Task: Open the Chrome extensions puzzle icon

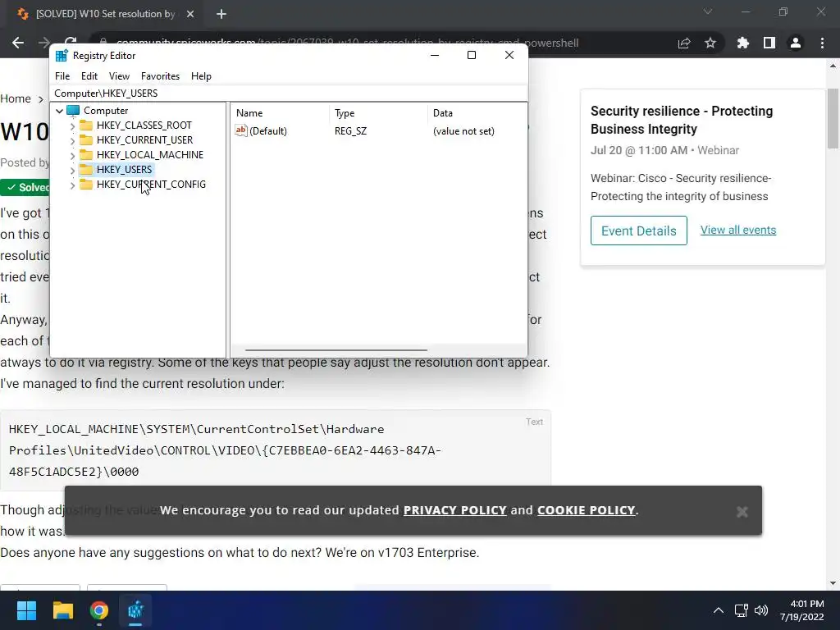Action: point(743,43)
